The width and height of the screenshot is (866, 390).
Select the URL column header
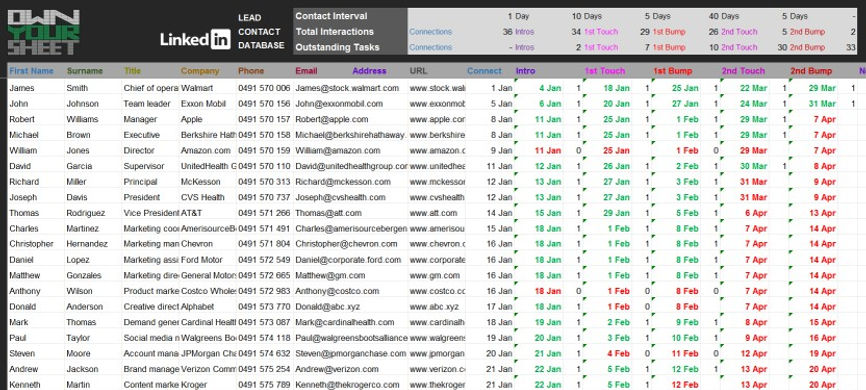418,71
